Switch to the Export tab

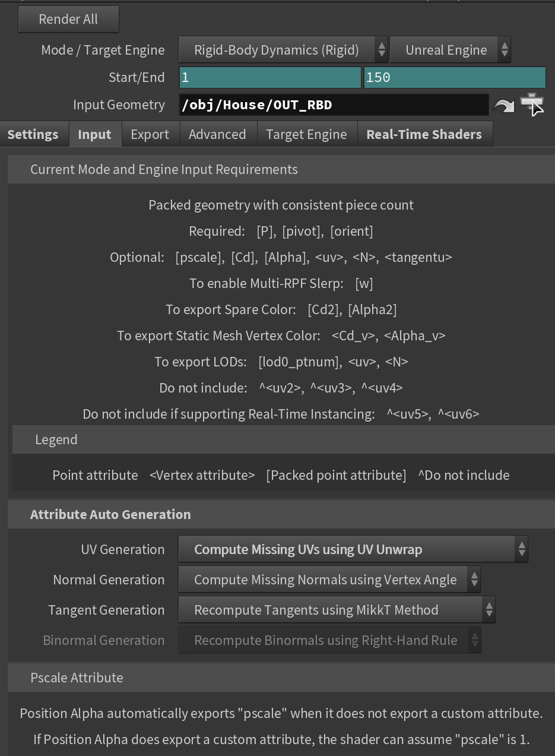coord(150,134)
